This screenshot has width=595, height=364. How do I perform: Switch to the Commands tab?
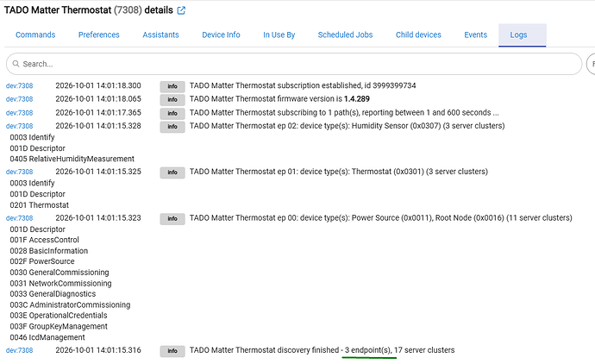coord(35,35)
